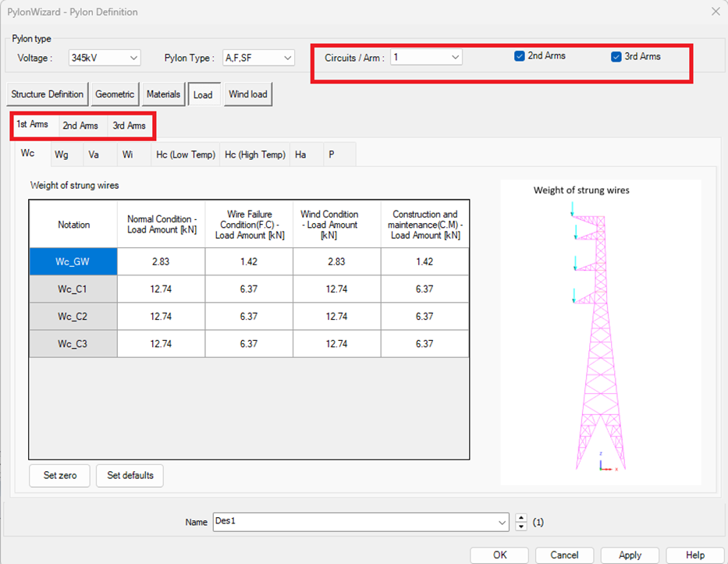Open the Circuits / Arm dropdown
Image resolution: width=728 pixels, height=564 pixels.
426,57
